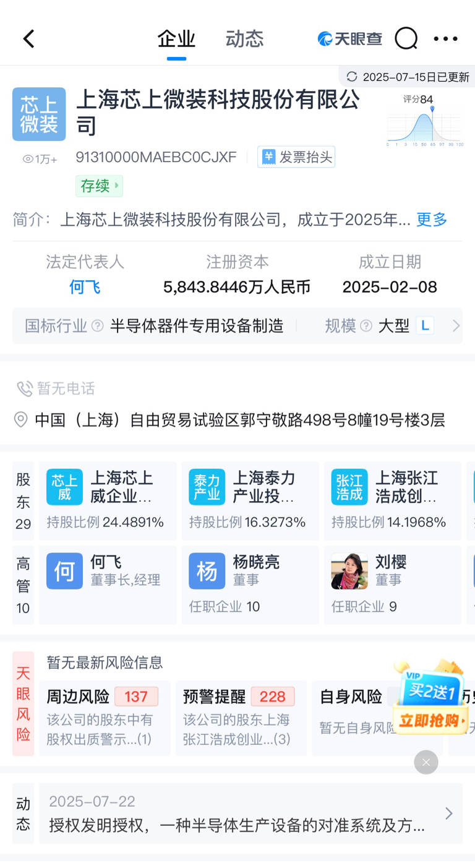This screenshot has height=868, width=475.
Task: Tap 任职企业 10 under 杨晓亮
Action: click(225, 607)
